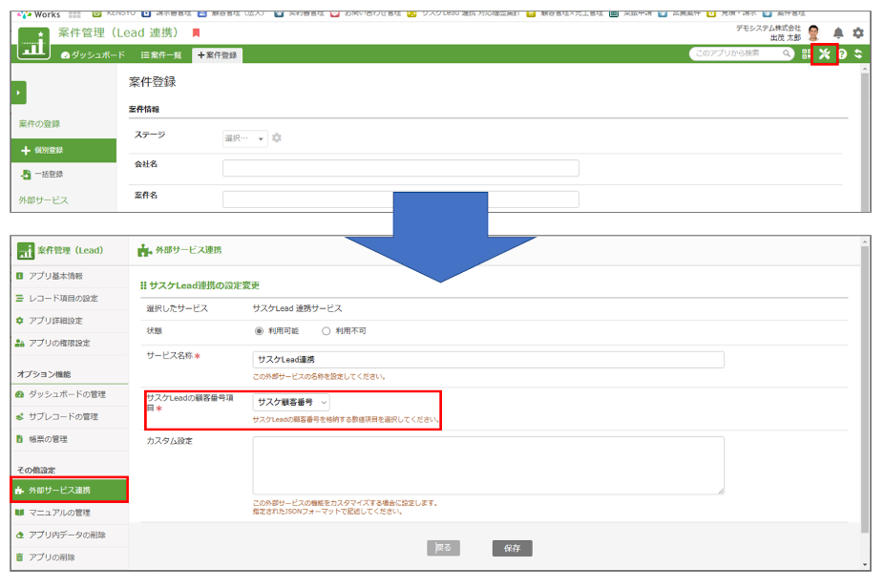Click gear icon next to ステージ dropdown
This screenshot has width=885, height=588.
277,138
